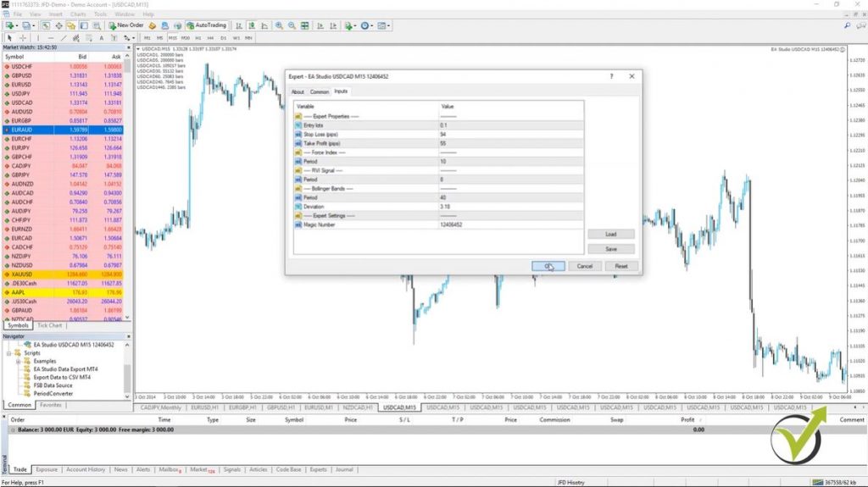Open the Templates dropdown icon
Viewport: 868px width, 487px height.
point(383,25)
